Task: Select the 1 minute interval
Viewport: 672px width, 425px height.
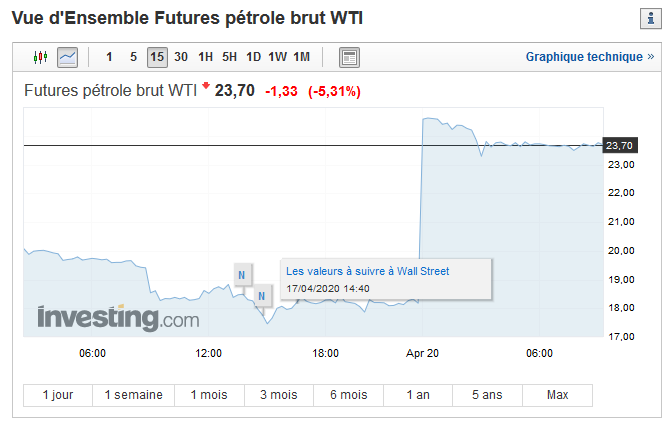Action: [x=109, y=57]
